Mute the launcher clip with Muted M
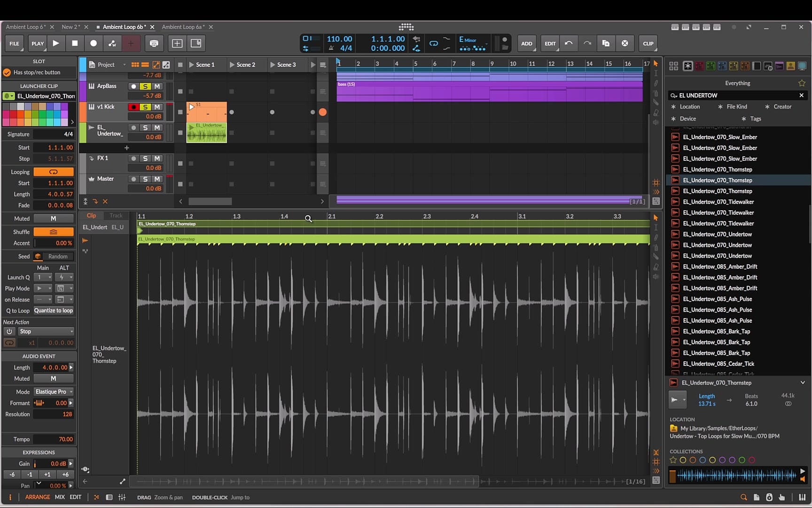812x508 pixels. [54, 219]
